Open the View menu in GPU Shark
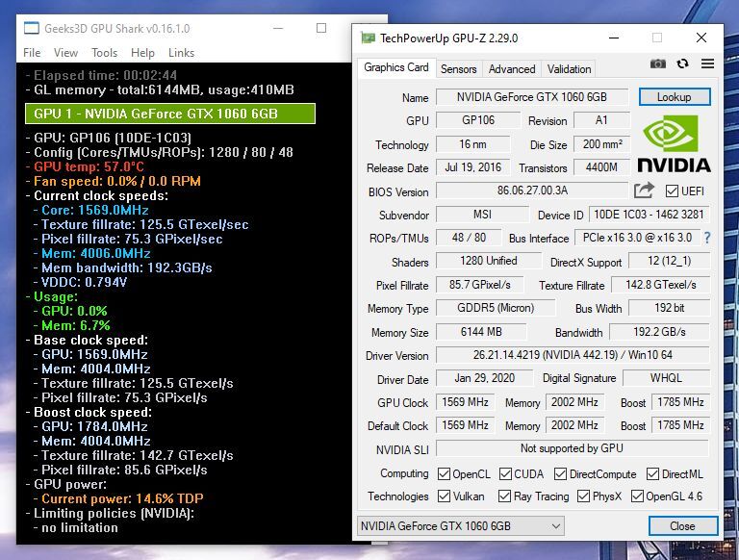The height and width of the screenshot is (560, 739). tap(65, 53)
